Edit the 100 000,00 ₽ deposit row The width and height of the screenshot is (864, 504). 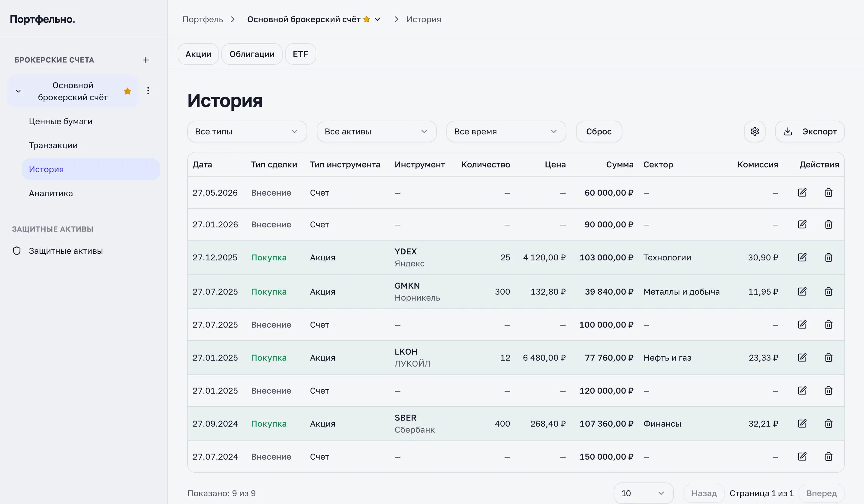(802, 324)
